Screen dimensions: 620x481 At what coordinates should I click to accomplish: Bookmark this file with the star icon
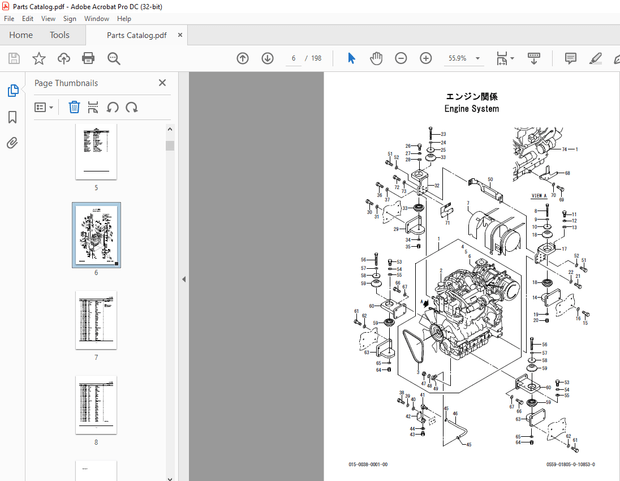(39, 59)
